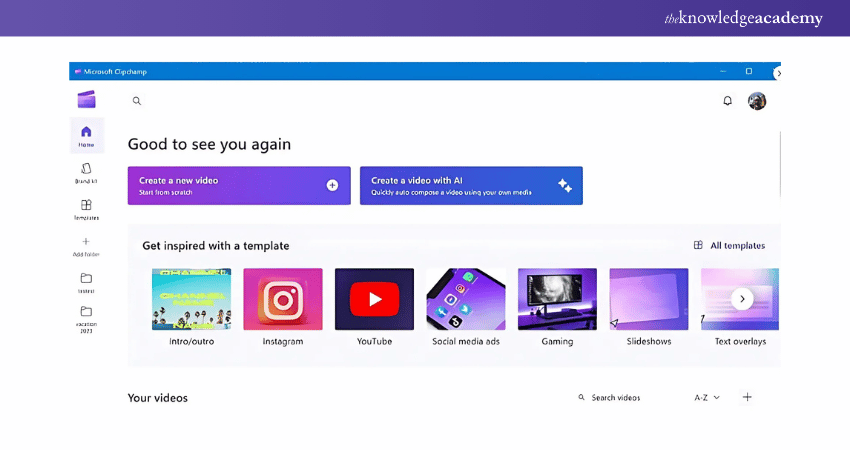Select the Intro/outro template thumbnail
This screenshot has height=450, width=850.
pos(191,299)
